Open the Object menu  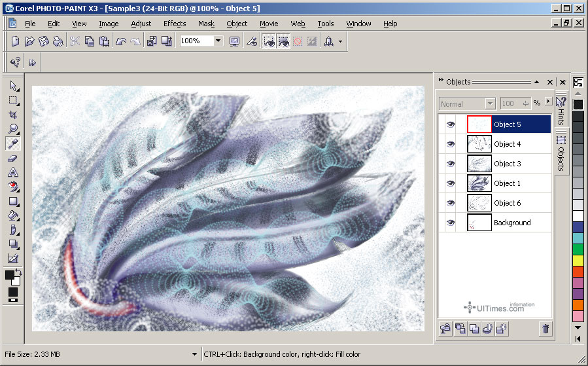click(237, 24)
